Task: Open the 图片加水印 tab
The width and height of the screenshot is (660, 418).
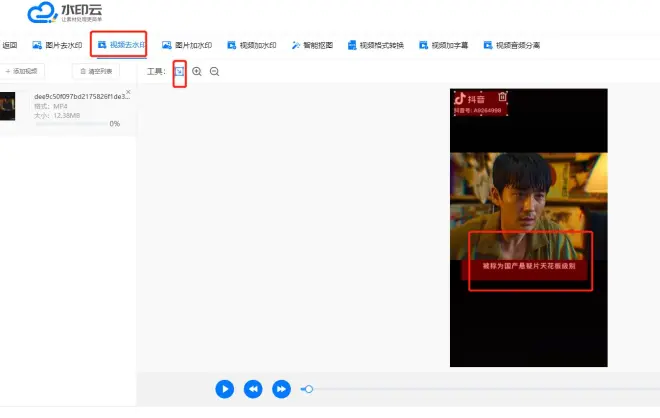Action: (187, 45)
